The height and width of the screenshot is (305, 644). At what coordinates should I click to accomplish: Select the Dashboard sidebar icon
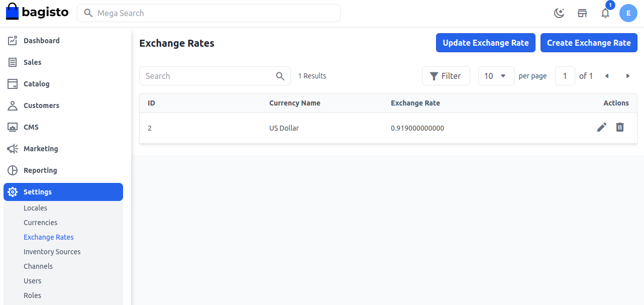click(x=12, y=40)
